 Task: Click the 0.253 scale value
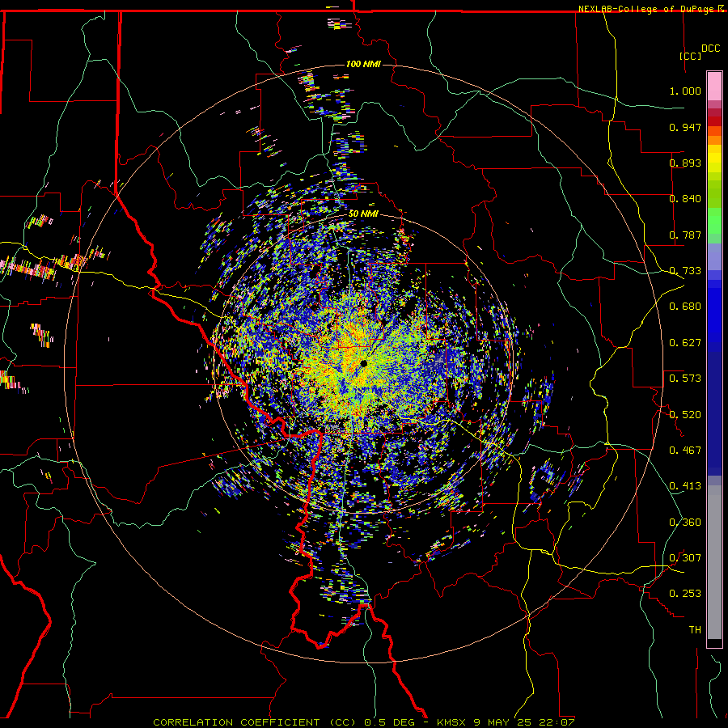tap(685, 594)
